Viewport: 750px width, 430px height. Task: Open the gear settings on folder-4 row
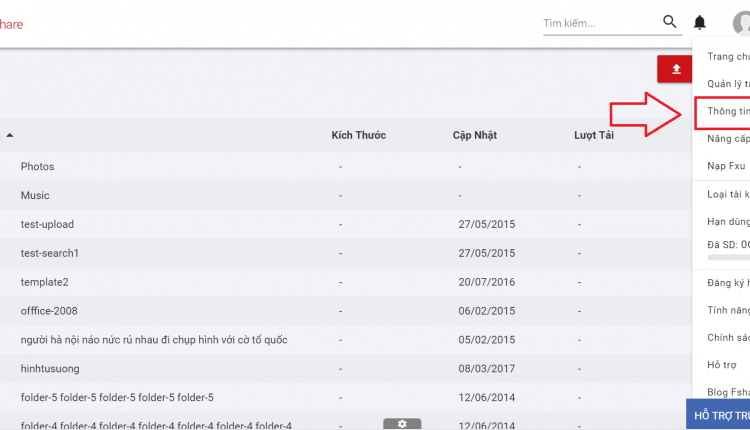402,424
